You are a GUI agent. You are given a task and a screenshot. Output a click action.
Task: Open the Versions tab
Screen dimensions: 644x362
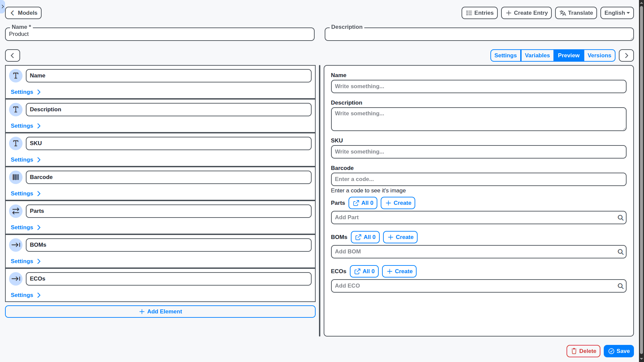[599, 55]
